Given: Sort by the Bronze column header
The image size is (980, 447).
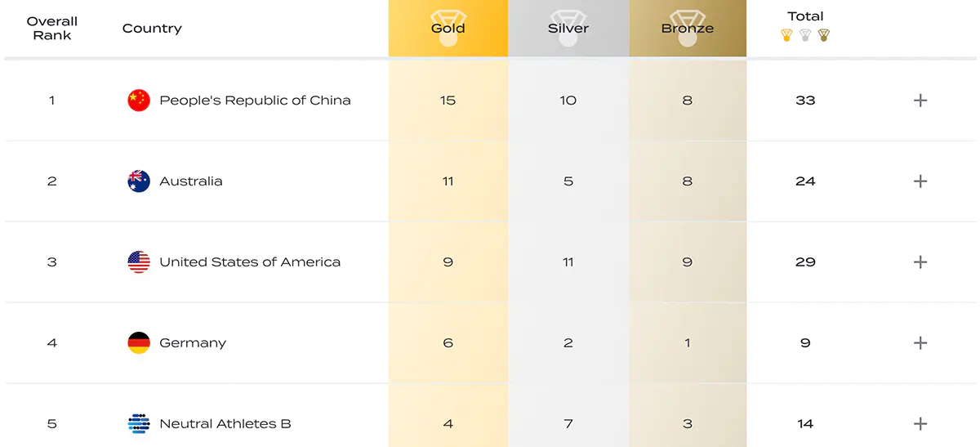Looking at the screenshot, I should 688,29.
